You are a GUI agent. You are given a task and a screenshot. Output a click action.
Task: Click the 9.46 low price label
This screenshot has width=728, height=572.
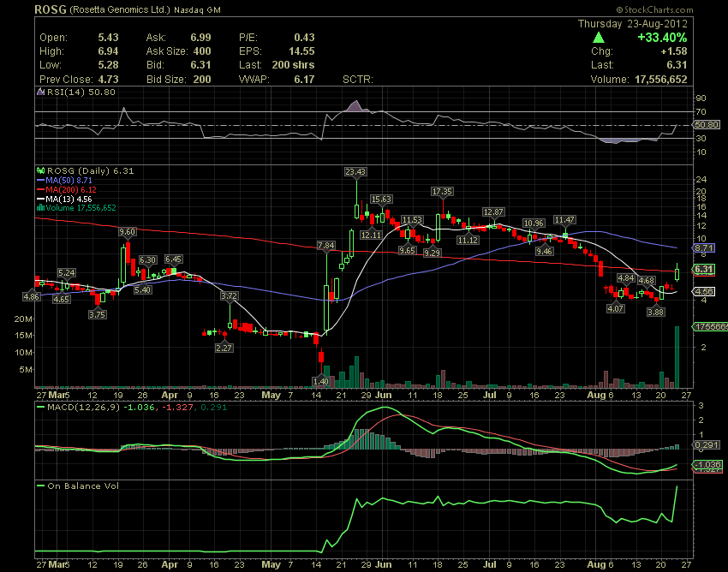pyautogui.click(x=544, y=251)
